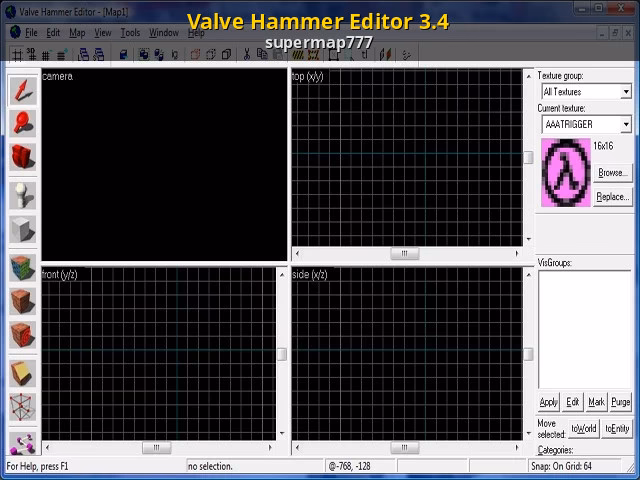640x480 pixels.
Task: Click the VisGroups Apply button
Action: coord(549,402)
